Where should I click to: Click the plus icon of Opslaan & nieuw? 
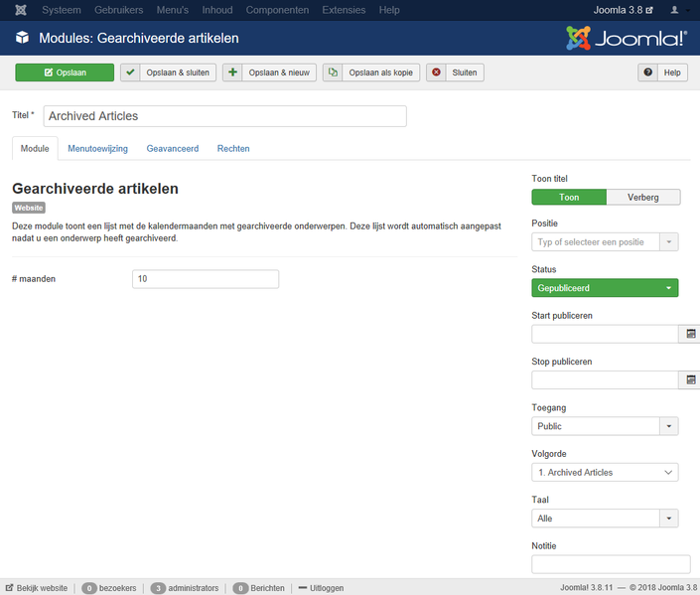[x=232, y=73]
